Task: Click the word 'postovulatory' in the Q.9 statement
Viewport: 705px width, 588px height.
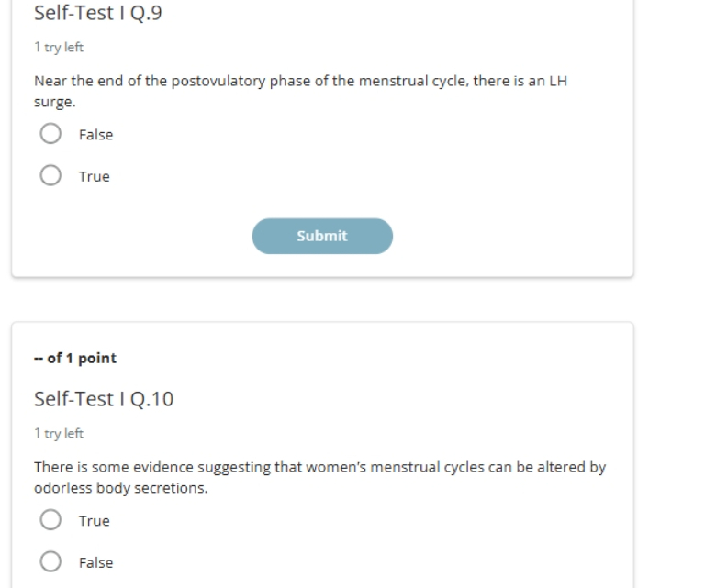Action: coord(218,82)
